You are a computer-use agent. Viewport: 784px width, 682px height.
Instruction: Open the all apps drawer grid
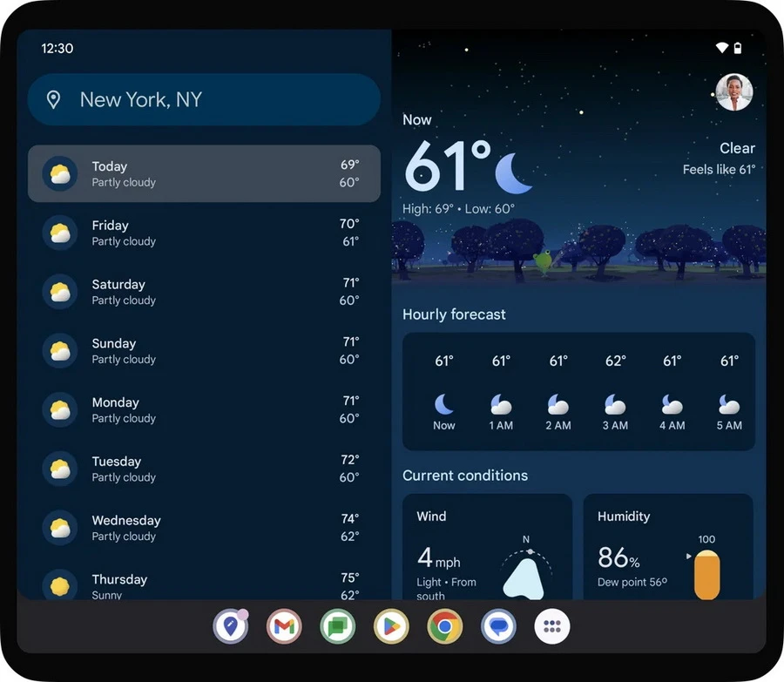point(551,626)
